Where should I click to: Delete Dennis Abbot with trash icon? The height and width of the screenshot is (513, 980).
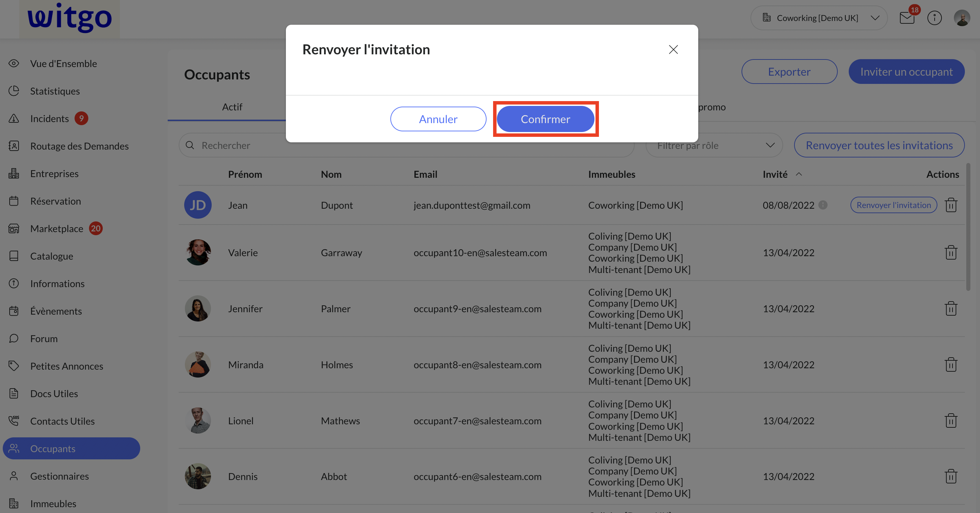951,476
